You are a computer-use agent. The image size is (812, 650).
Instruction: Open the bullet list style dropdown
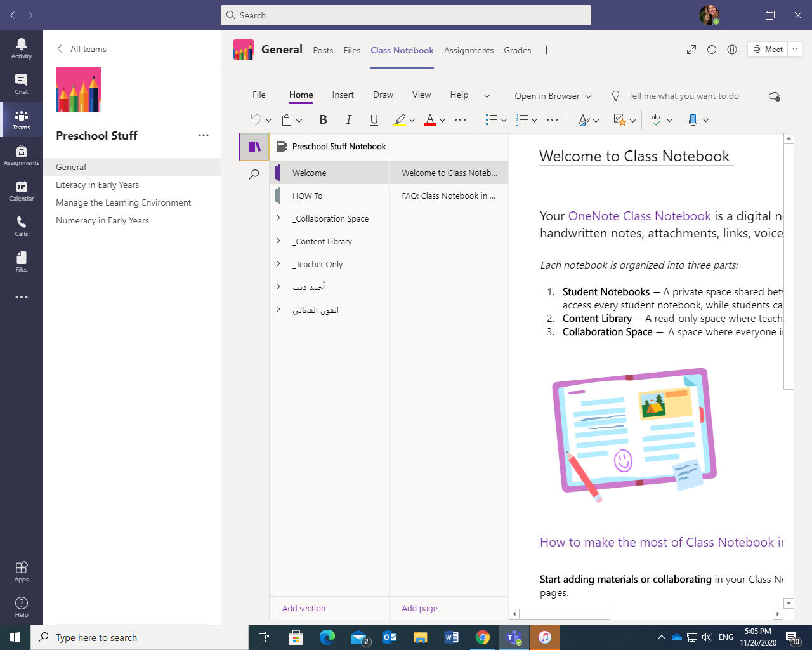tap(504, 120)
